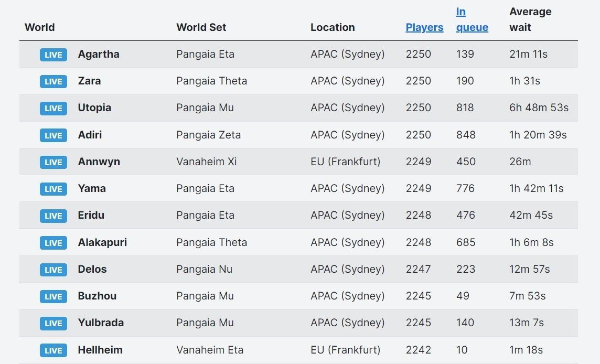The width and height of the screenshot is (600, 364).
Task: Click the LIVE badge next to Delos
Action: [x=53, y=270]
